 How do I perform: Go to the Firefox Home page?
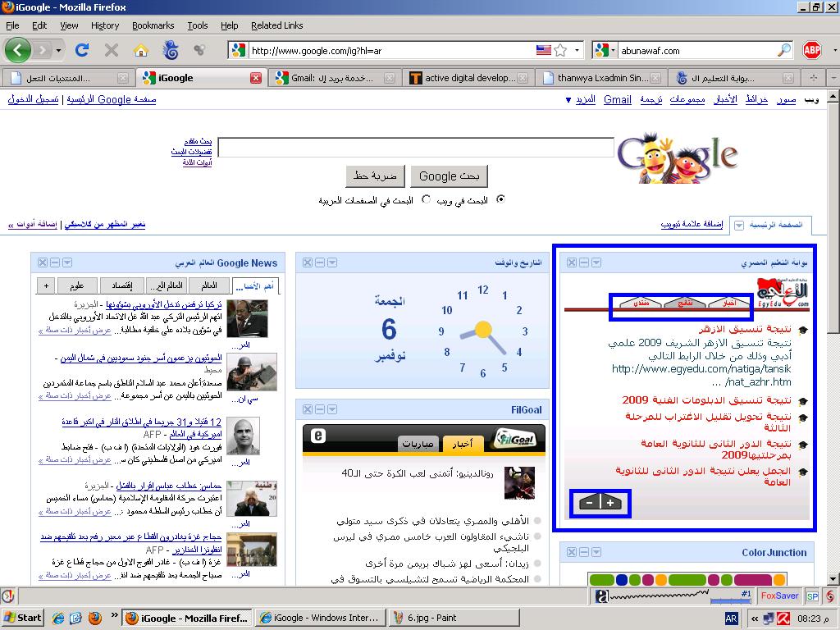[141, 50]
